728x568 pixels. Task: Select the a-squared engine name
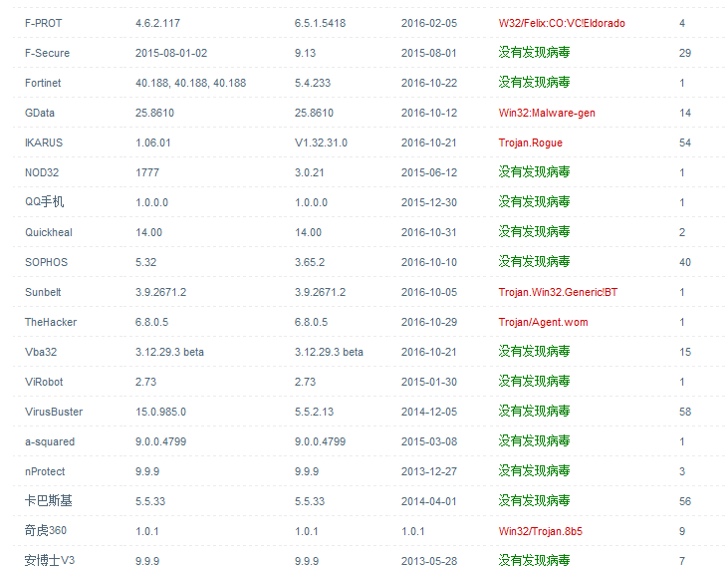(50, 441)
